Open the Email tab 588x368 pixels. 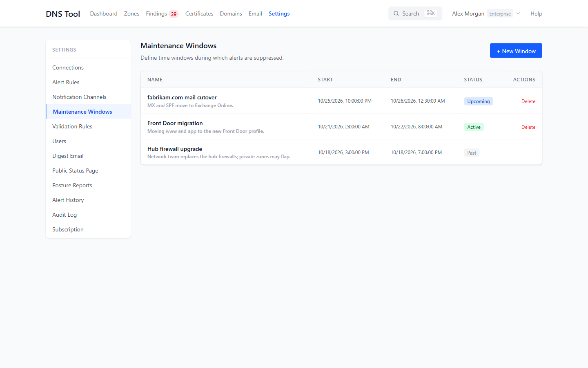click(255, 13)
